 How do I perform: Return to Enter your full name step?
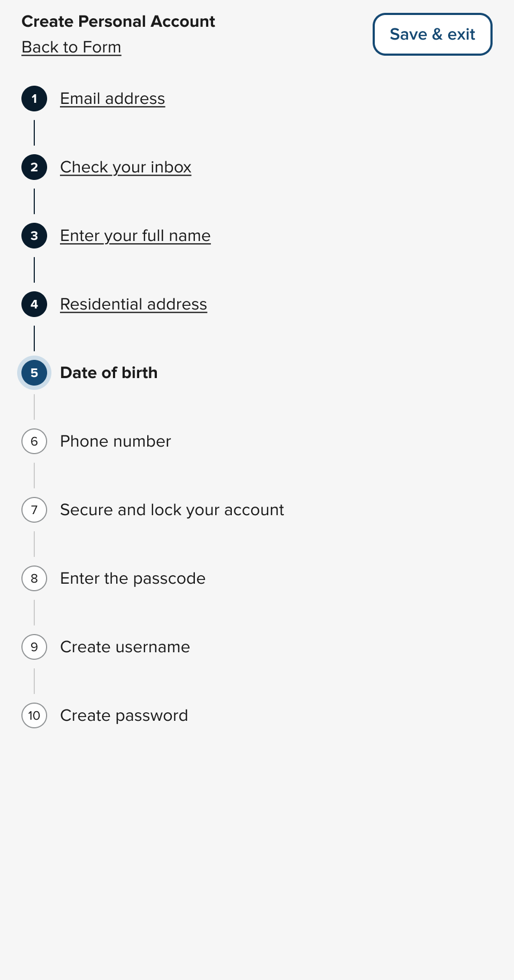135,236
